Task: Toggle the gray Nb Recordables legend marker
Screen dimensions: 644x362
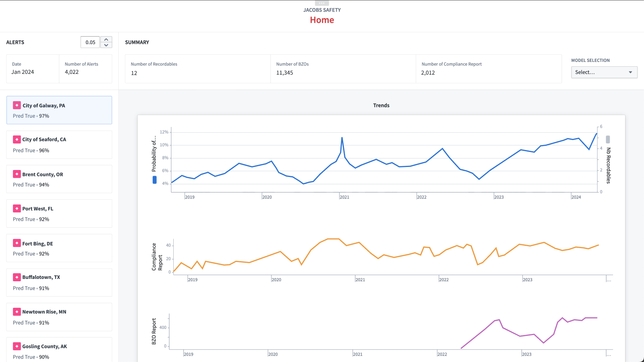Action: tap(608, 139)
